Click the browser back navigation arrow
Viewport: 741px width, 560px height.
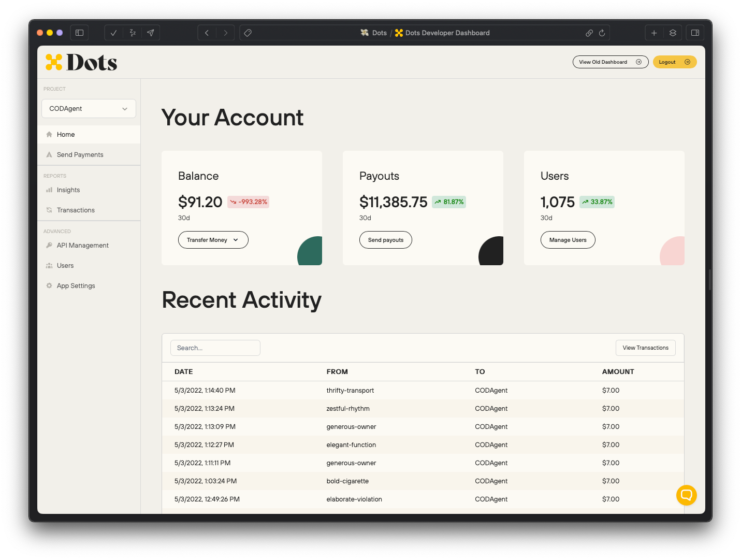click(207, 33)
